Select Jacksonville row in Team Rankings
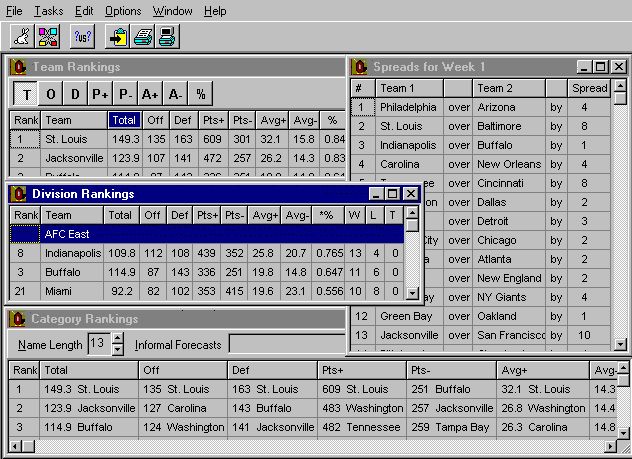 point(177,158)
